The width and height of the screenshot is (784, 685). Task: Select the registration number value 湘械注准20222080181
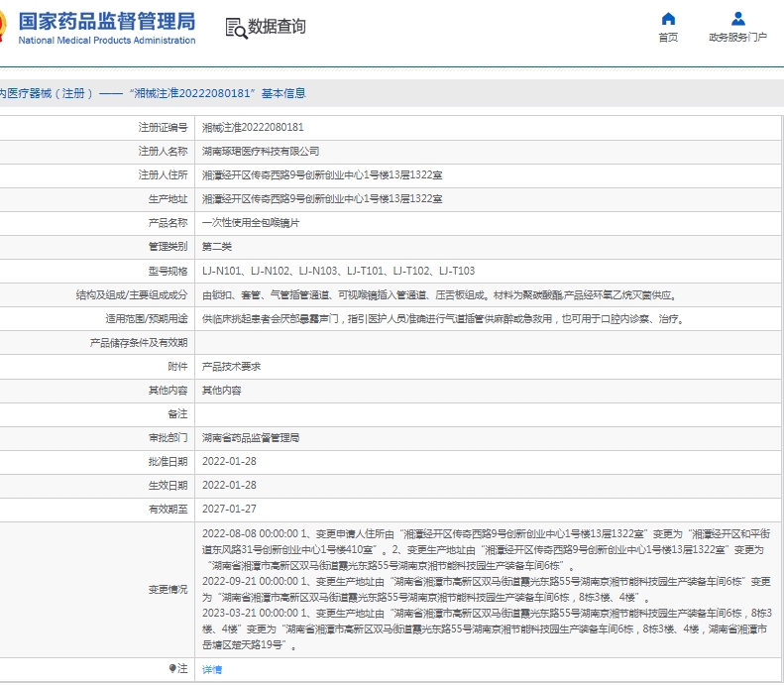point(253,128)
